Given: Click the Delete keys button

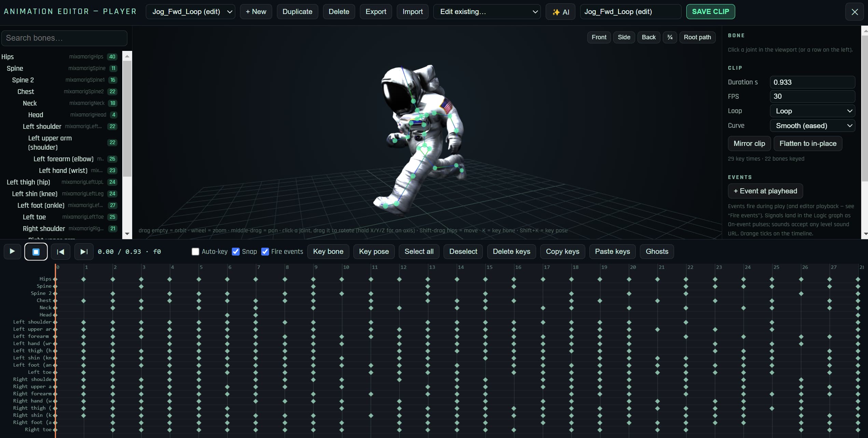Looking at the screenshot, I should (x=512, y=251).
